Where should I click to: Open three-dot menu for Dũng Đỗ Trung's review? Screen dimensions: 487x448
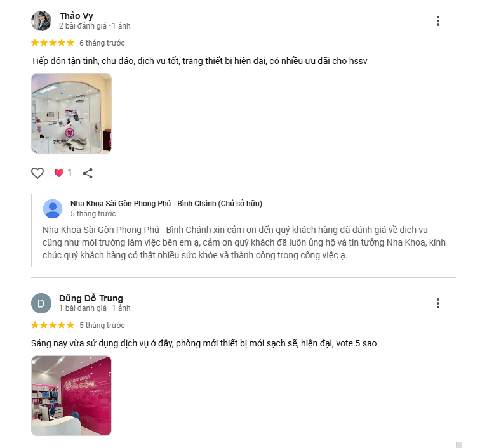(437, 303)
